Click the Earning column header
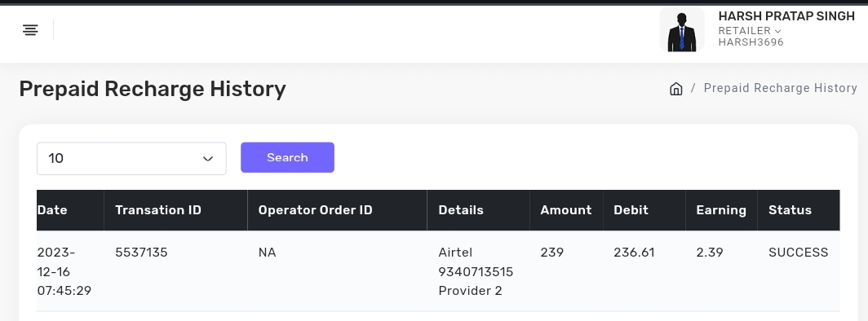The width and height of the screenshot is (868, 321). click(x=721, y=210)
